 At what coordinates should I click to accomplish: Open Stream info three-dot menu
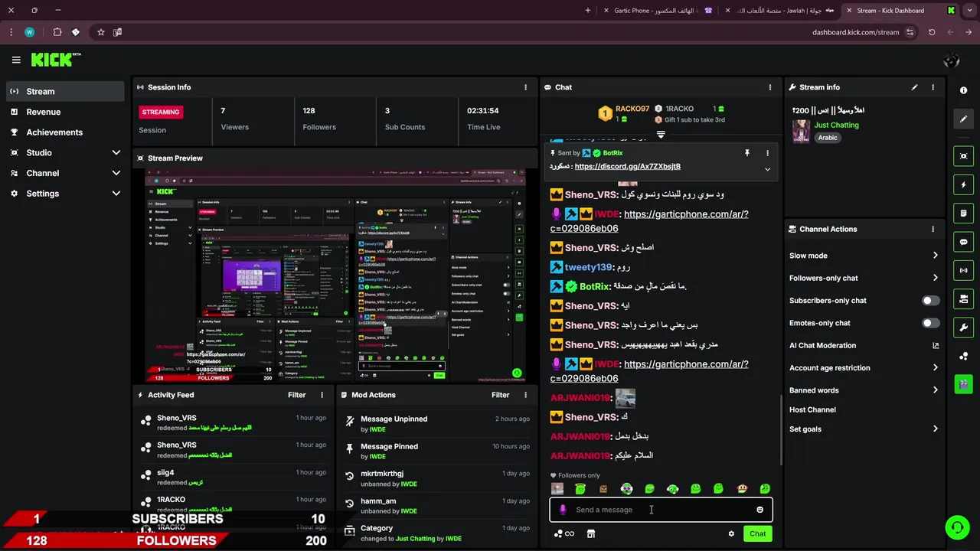[933, 87]
